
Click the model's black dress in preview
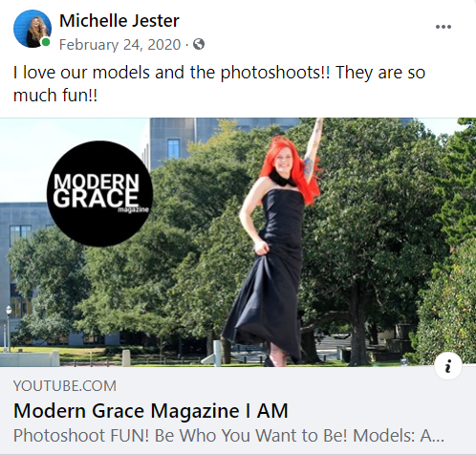tap(268, 274)
